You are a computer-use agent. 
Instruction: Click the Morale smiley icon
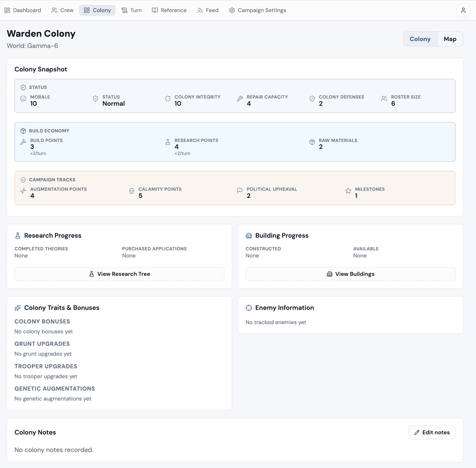tap(23, 99)
